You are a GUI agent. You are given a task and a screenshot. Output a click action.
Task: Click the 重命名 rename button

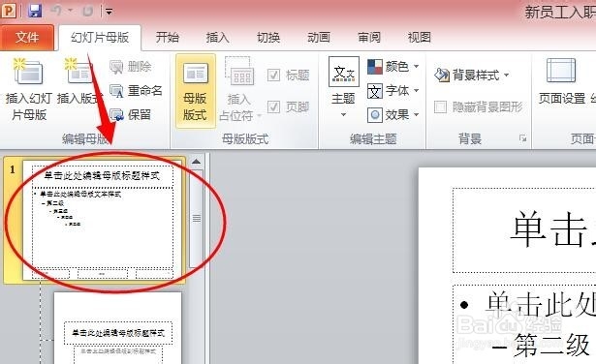(136, 91)
